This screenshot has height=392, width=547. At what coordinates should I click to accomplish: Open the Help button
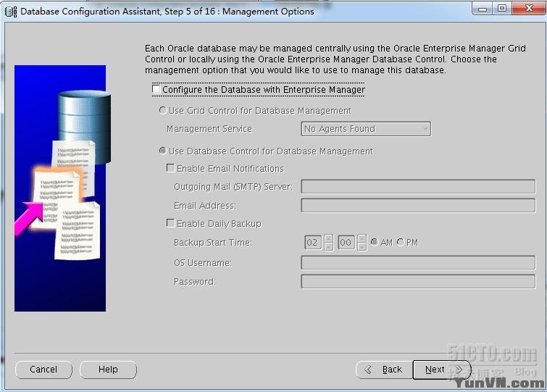click(x=108, y=370)
